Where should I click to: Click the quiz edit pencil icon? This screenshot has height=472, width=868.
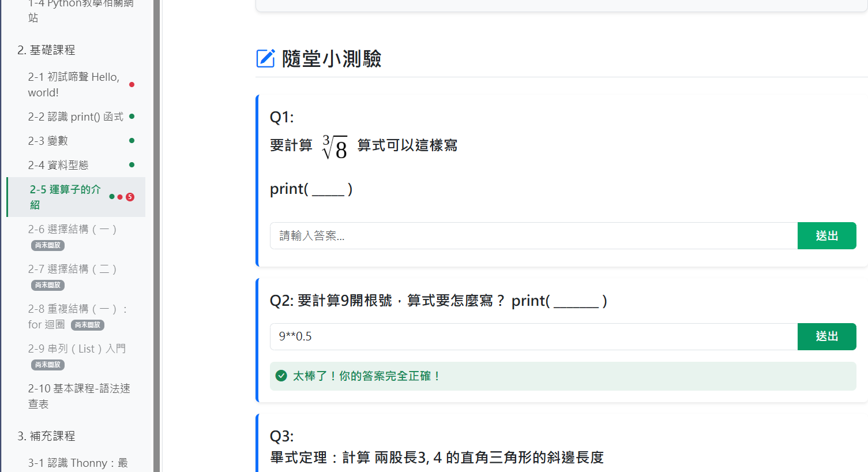pos(265,58)
